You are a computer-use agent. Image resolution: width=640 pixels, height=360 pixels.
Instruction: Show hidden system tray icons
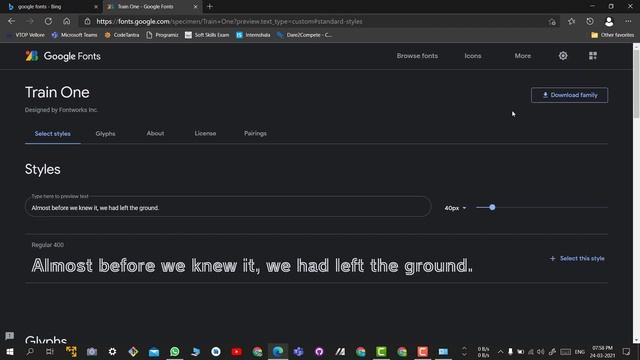pos(500,351)
